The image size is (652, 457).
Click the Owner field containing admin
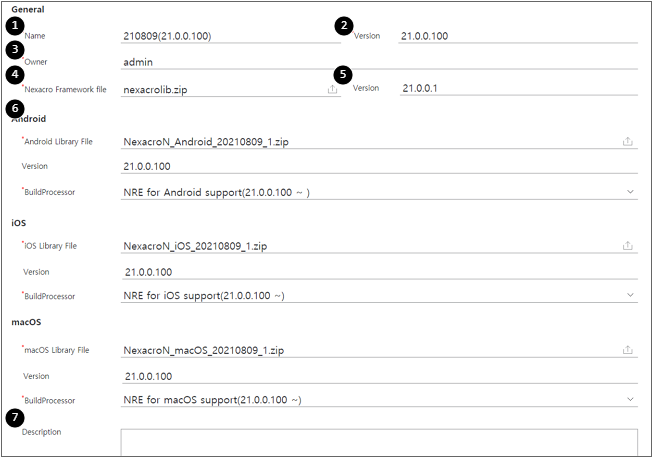(x=378, y=62)
